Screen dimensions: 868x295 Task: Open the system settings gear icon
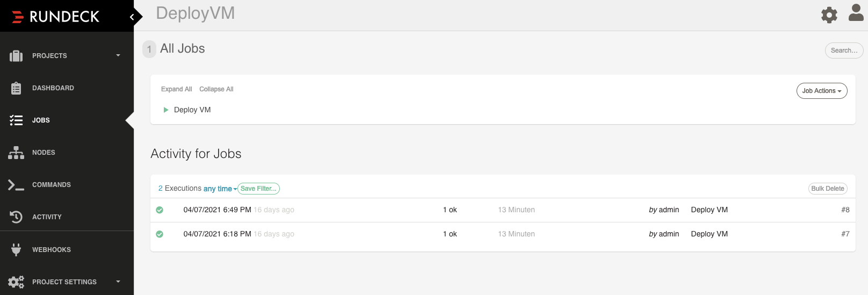pyautogui.click(x=829, y=15)
